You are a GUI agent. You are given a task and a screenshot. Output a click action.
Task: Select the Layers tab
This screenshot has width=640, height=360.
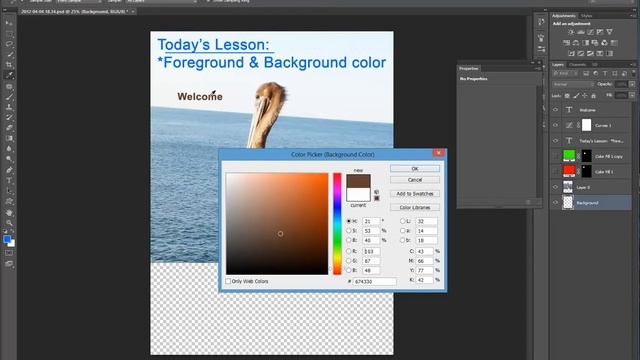[558, 64]
